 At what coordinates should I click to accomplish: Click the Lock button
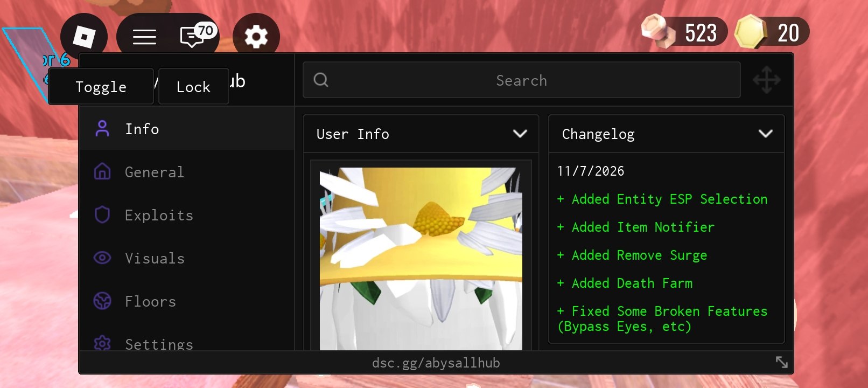tap(194, 86)
